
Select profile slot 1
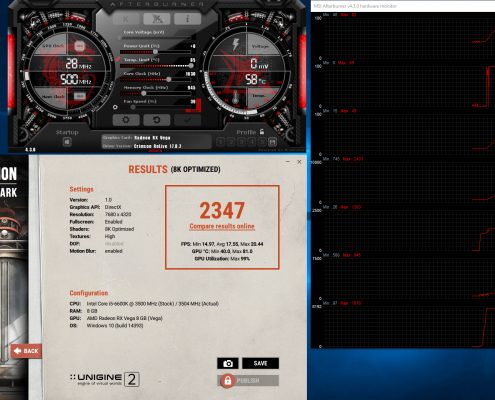tap(220, 142)
